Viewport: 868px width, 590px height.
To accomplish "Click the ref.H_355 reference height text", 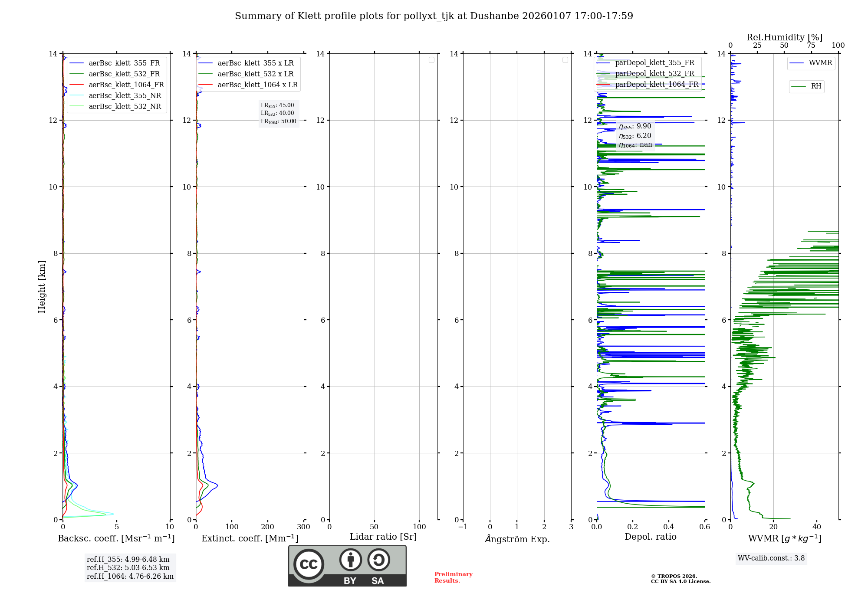I will (x=128, y=560).
